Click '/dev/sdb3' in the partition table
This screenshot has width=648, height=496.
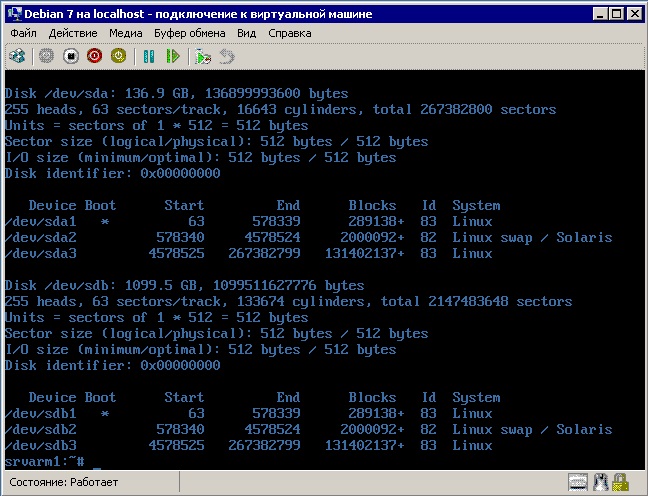coord(41,446)
